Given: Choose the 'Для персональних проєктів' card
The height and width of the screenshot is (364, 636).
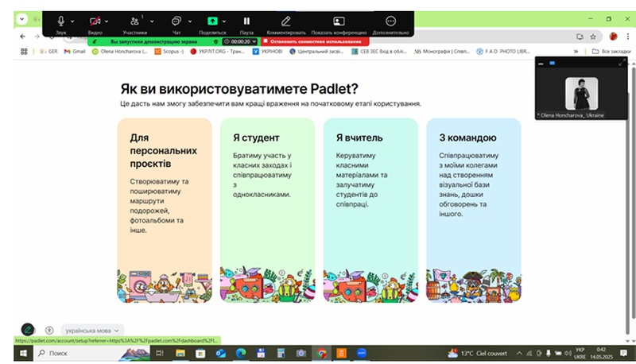Looking at the screenshot, I should tap(165, 210).
